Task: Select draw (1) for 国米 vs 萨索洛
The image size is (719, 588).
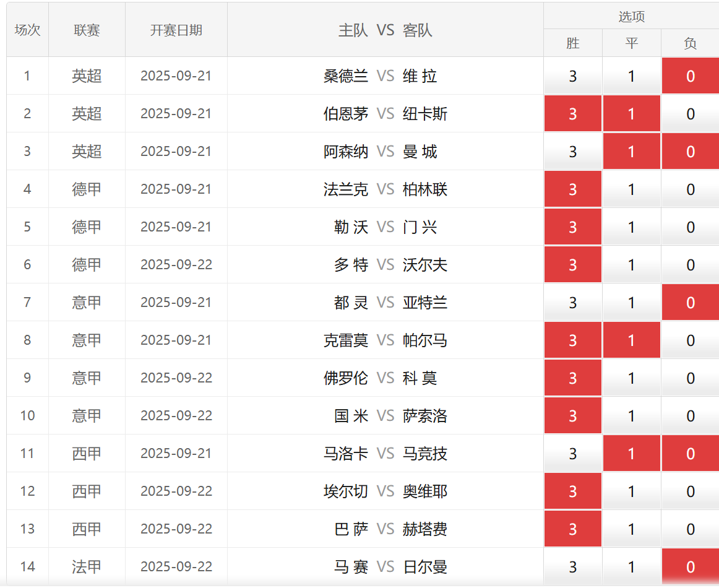Action: pos(631,416)
